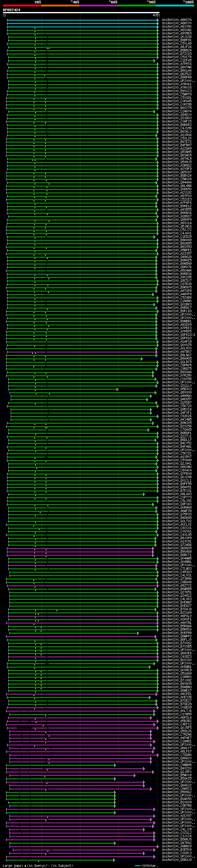
Task: Open hit UniRef100_A8HX70
Action: [177, 23]
